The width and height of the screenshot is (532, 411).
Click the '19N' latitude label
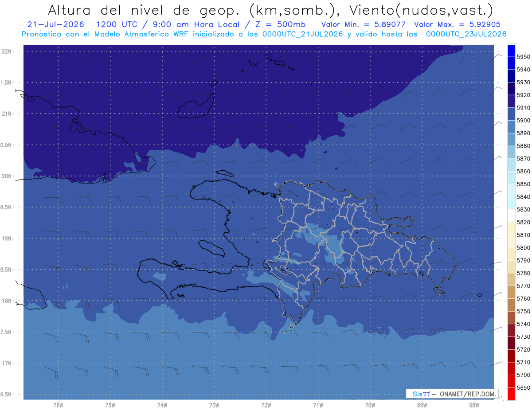tap(7, 239)
